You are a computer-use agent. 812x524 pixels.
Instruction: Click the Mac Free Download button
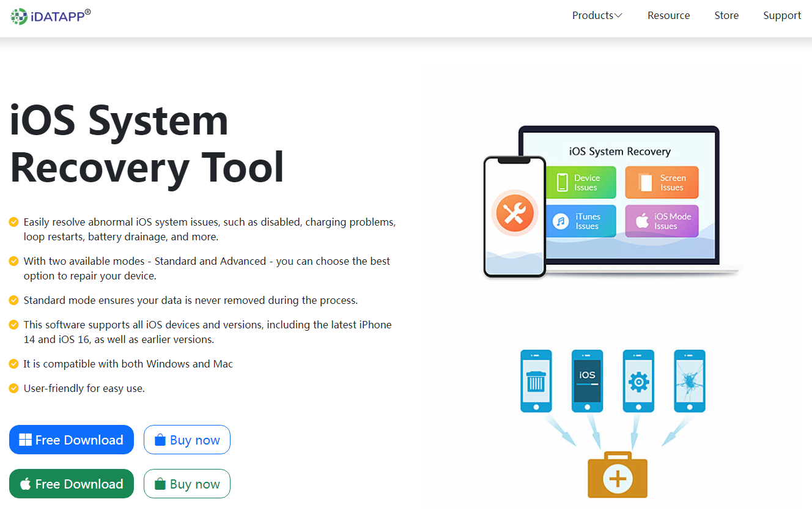(72, 484)
